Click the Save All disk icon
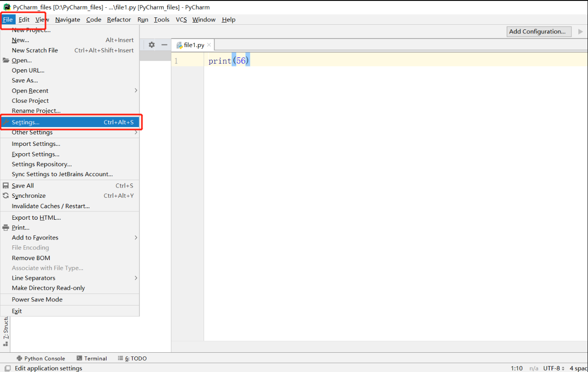 click(6, 185)
